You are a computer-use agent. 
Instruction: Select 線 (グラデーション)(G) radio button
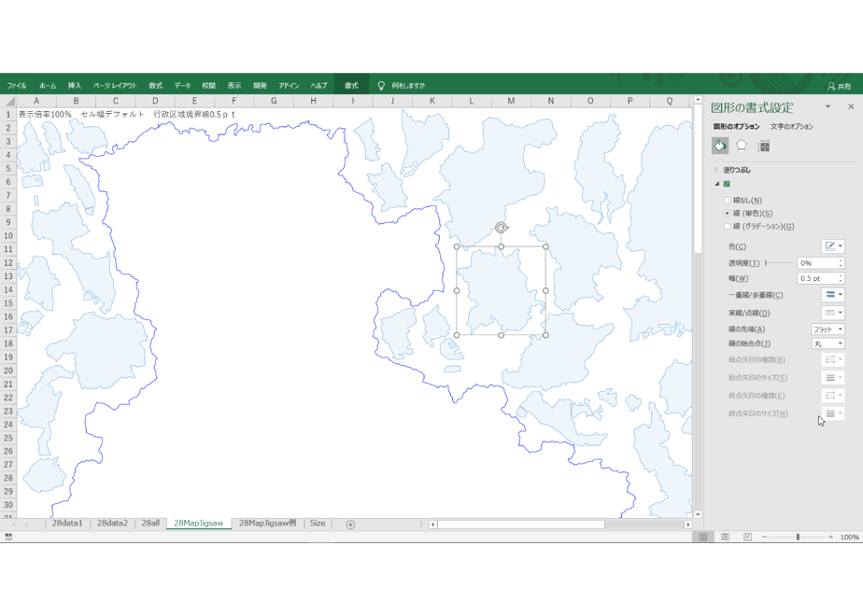coord(727,227)
